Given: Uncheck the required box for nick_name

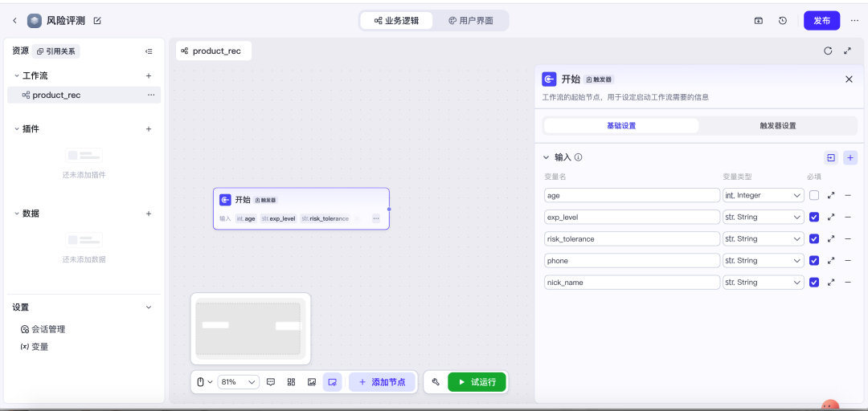Looking at the screenshot, I should (813, 282).
